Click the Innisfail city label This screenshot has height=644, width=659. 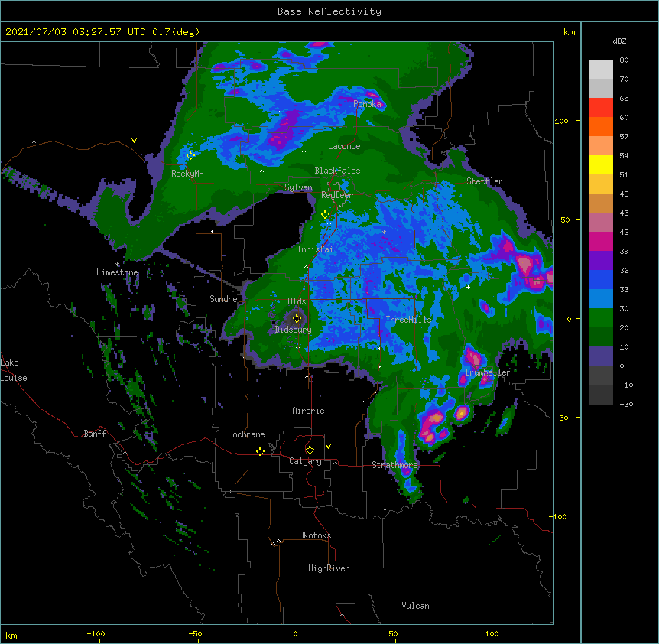(317, 249)
